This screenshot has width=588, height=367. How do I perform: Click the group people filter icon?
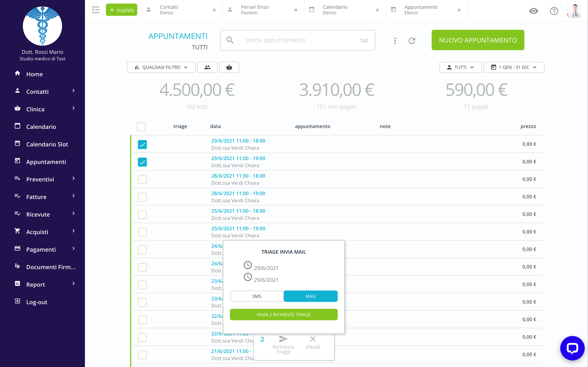207,67
